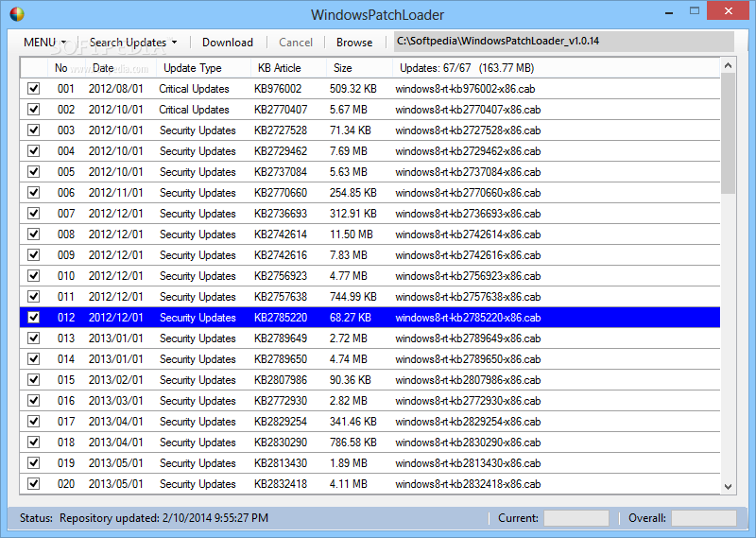756x538 pixels.
Task: Select KB2789649 cell
Action: tap(281, 338)
